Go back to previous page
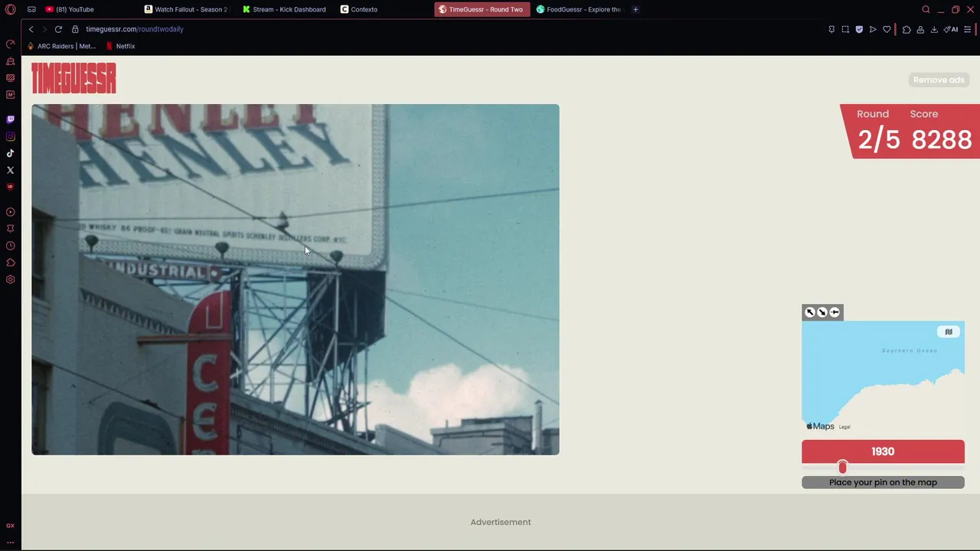This screenshot has width=980, height=551. click(x=31, y=29)
